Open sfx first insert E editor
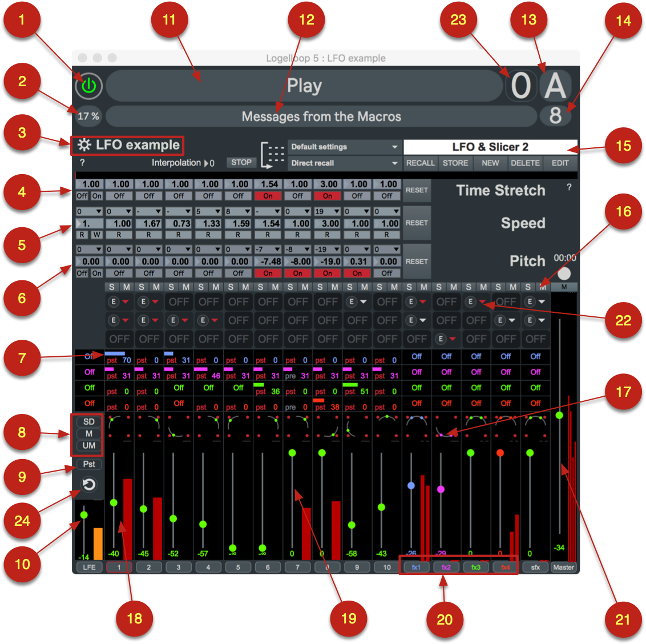646x644 pixels. tap(530, 302)
